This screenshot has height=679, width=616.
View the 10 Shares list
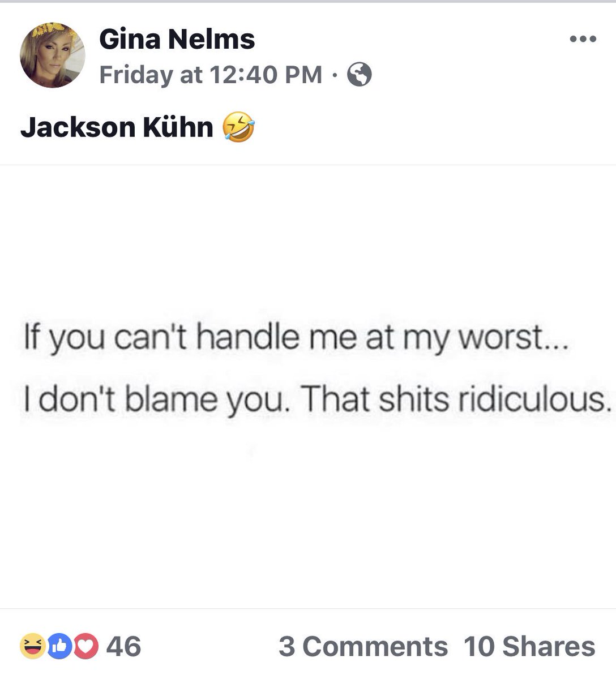point(529,647)
